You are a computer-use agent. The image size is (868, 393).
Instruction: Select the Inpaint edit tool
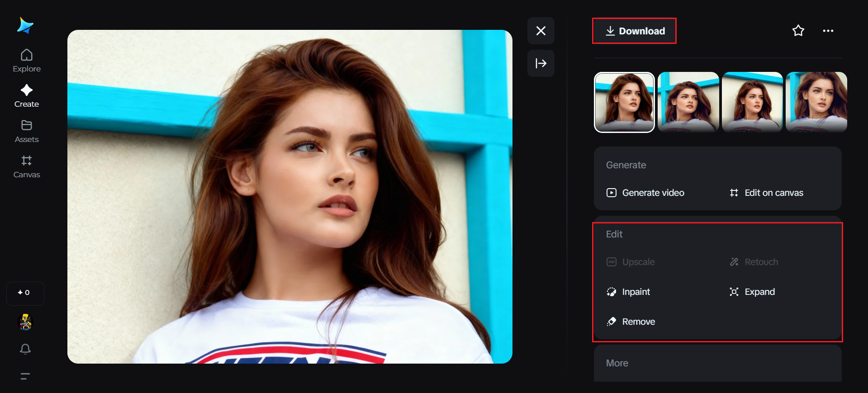click(629, 292)
